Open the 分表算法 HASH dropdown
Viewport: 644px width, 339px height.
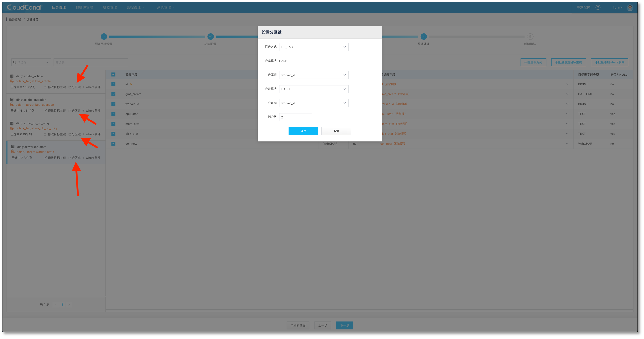coord(313,89)
